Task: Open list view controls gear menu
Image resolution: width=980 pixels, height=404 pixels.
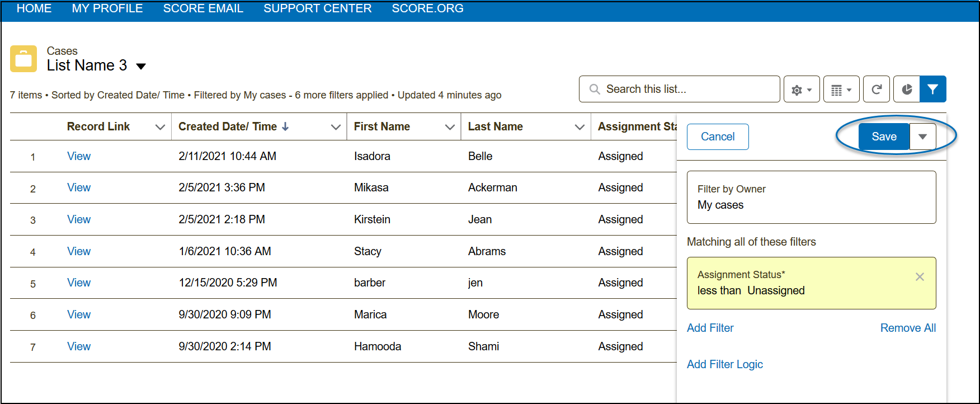Action: pos(801,90)
